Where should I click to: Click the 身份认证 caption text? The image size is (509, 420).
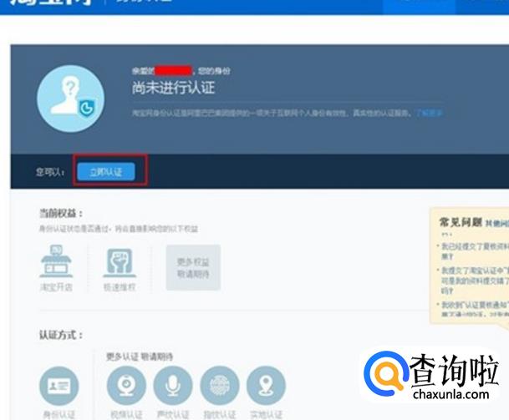(59, 414)
